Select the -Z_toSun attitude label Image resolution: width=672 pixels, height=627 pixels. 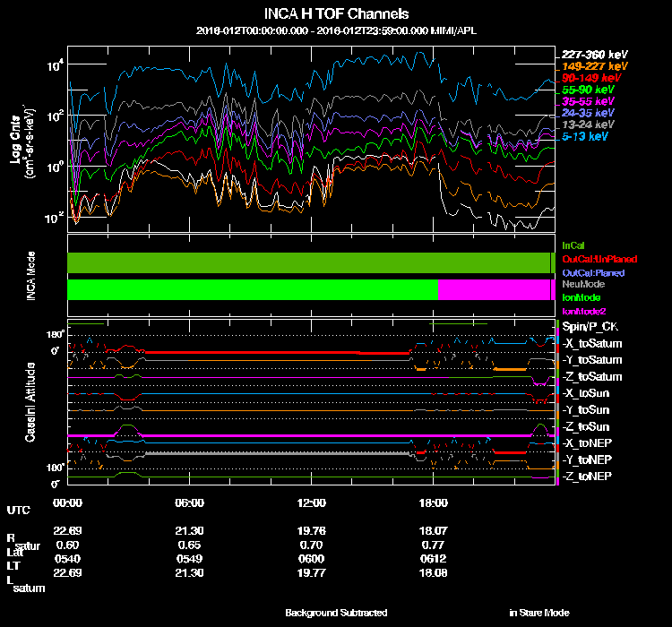[585, 426]
